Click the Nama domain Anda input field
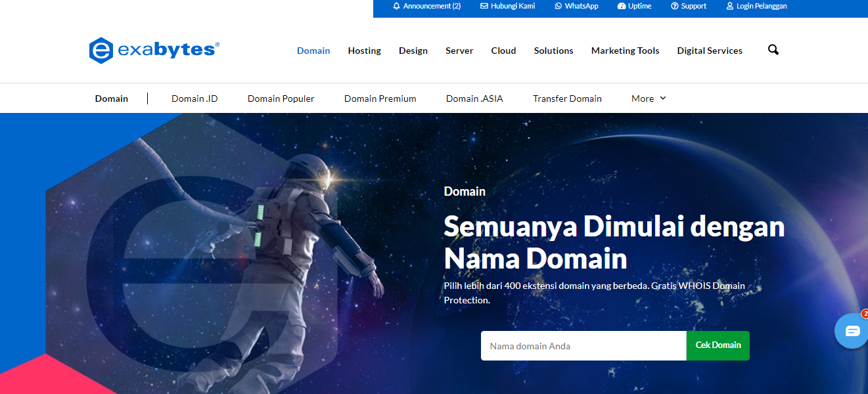This screenshot has height=394, width=868. pyautogui.click(x=583, y=345)
